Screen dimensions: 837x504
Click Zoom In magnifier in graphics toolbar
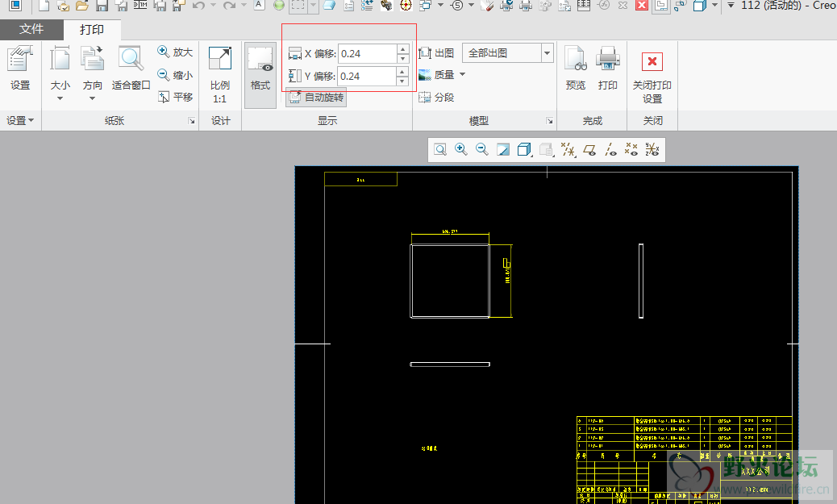(460, 149)
